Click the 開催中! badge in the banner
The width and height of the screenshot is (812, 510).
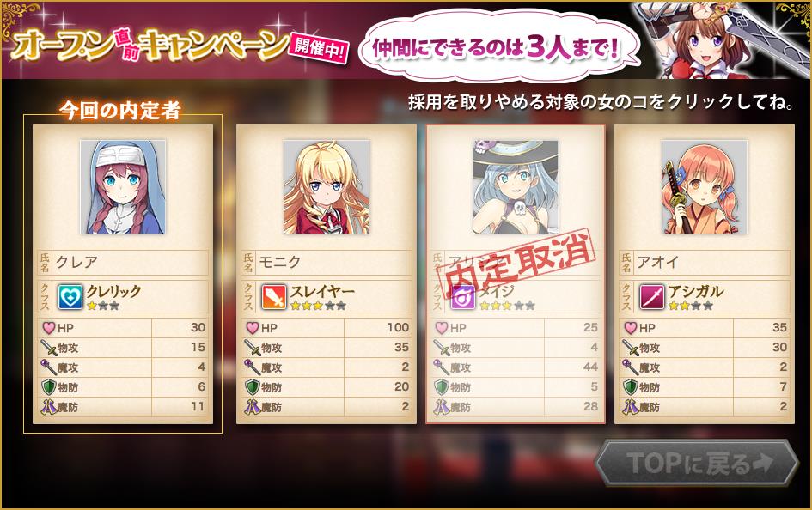coord(319,48)
